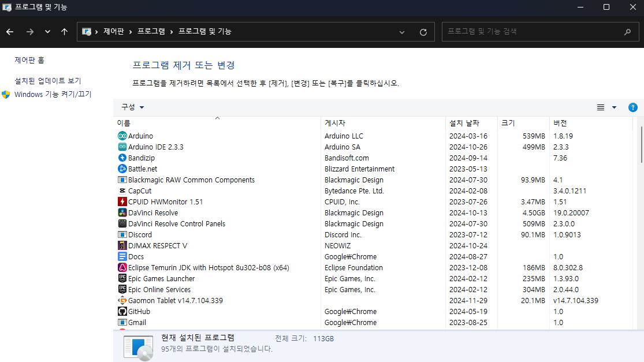
Task: Click the DaVinci Resolve Control Panels icon
Action: pos(122,223)
